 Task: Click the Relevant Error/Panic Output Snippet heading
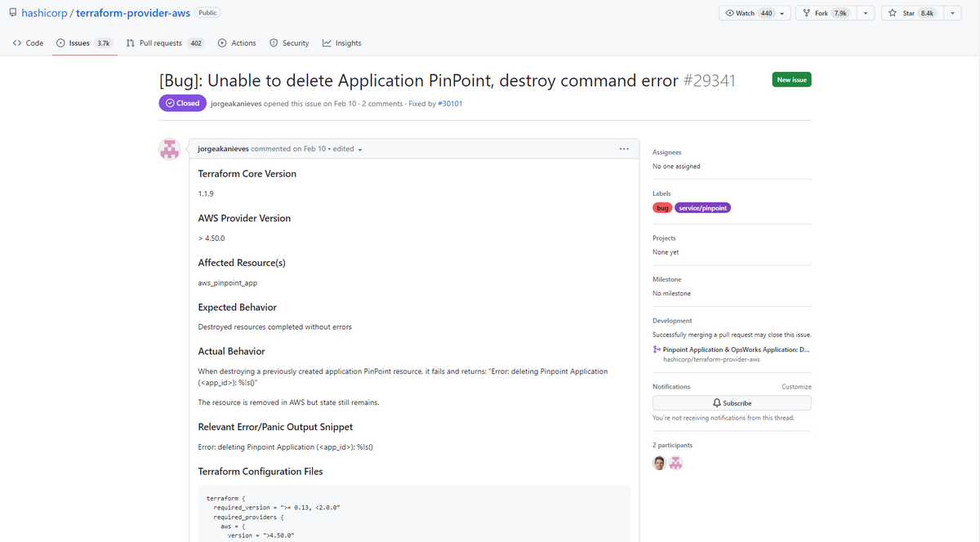coord(275,427)
